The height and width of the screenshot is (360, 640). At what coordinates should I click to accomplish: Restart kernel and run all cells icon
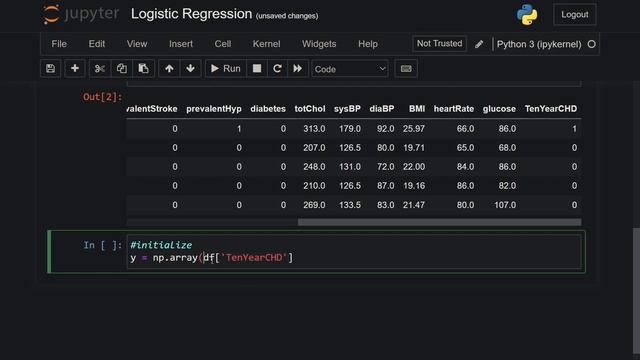click(x=298, y=69)
